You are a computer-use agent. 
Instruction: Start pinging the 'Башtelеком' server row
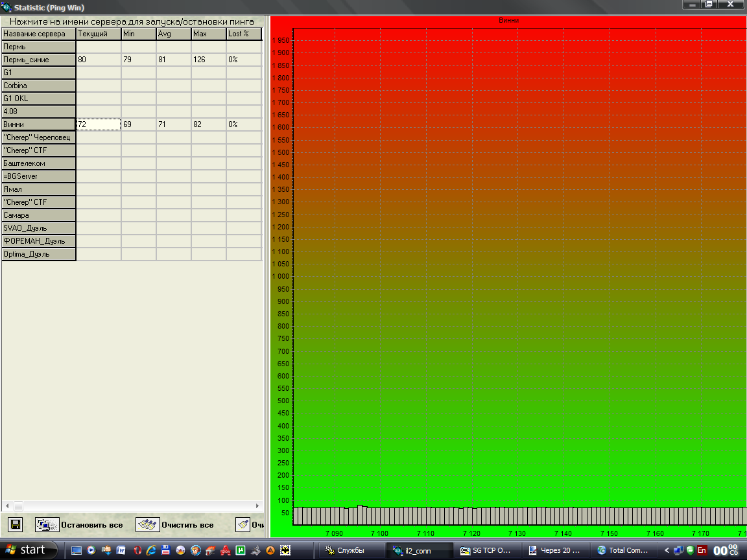point(39,163)
